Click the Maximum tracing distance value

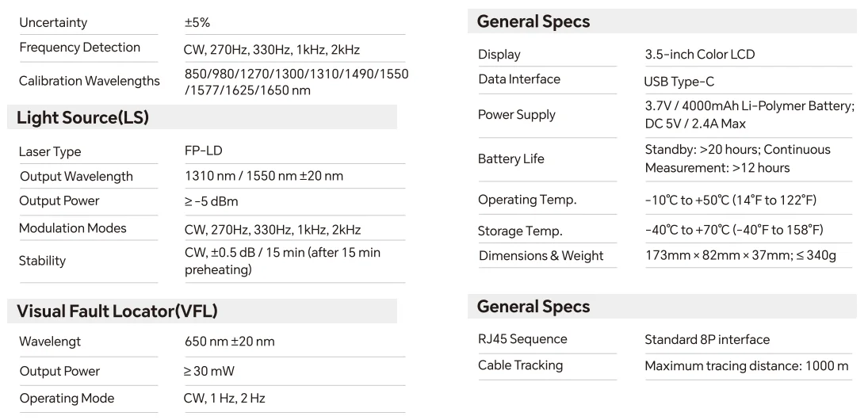click(x=746, y=366)
